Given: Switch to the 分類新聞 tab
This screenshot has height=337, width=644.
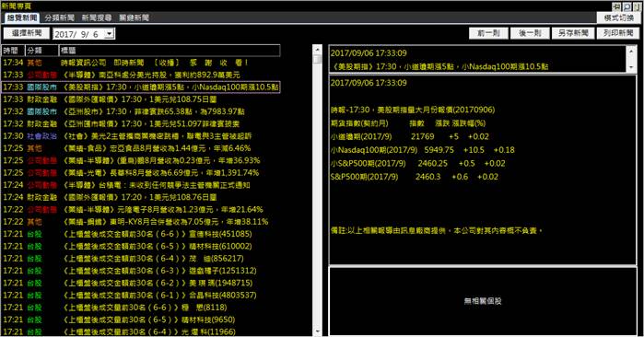Looking at the screenshot, I should [60, 17].
